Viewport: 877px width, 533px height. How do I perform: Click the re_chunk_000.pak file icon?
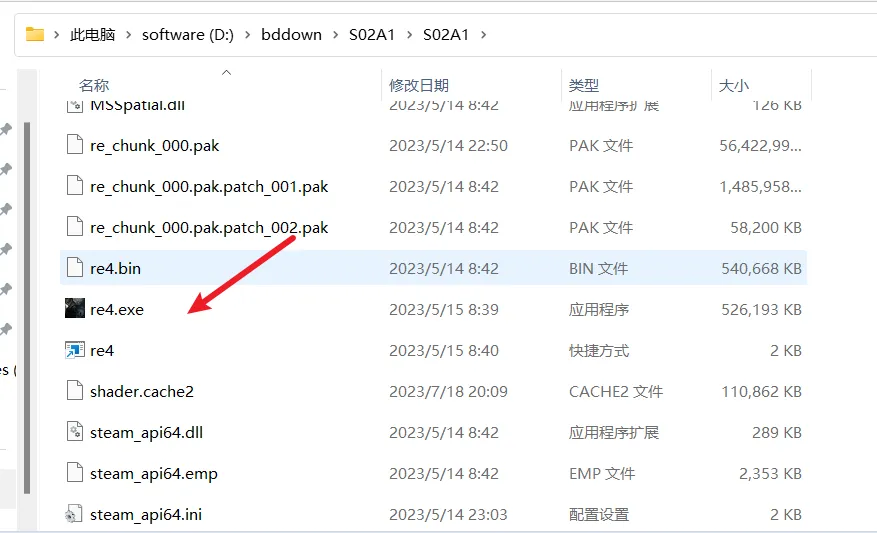pyautogui.click(x=74, y=145)
